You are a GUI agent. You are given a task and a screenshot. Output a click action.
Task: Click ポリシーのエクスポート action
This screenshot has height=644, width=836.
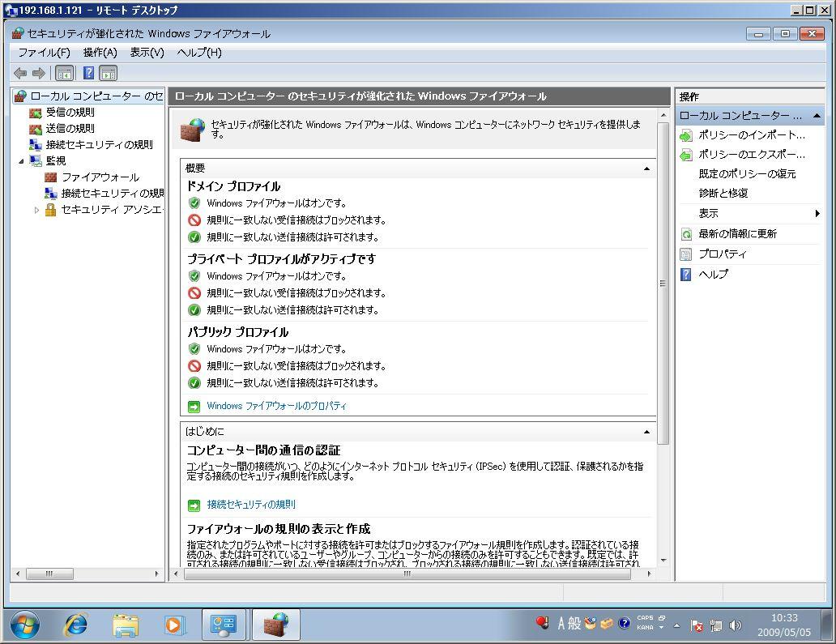[x=752, y=154]
